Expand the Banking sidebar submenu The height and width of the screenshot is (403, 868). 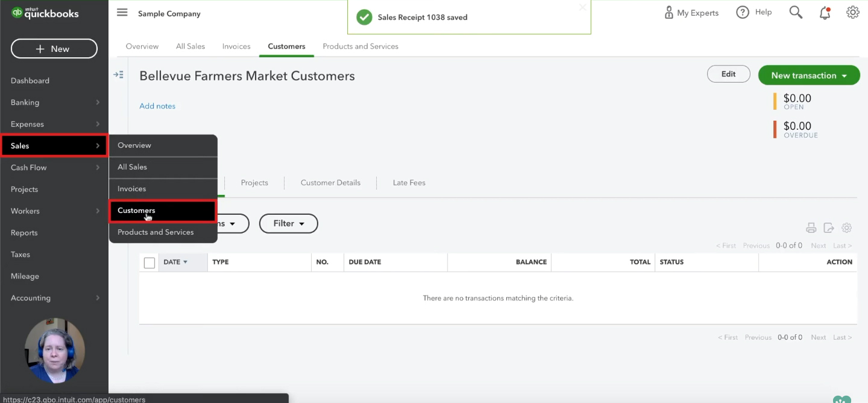coord(54,103)
